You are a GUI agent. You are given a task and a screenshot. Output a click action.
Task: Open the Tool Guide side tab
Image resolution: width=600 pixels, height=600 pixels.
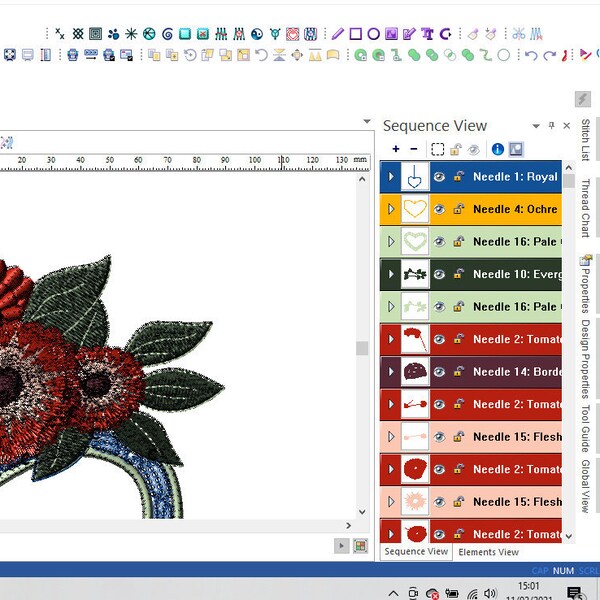coord(585,429)
